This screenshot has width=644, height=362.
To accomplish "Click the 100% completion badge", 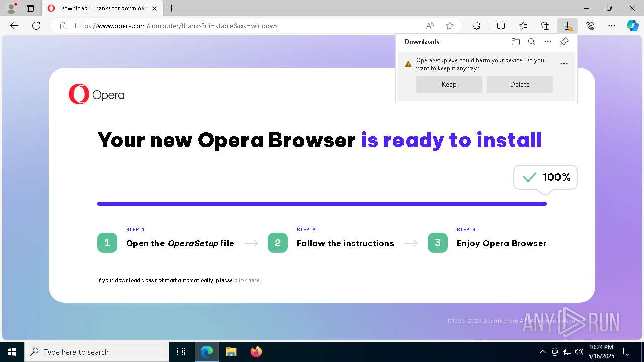I will point(545,177).
